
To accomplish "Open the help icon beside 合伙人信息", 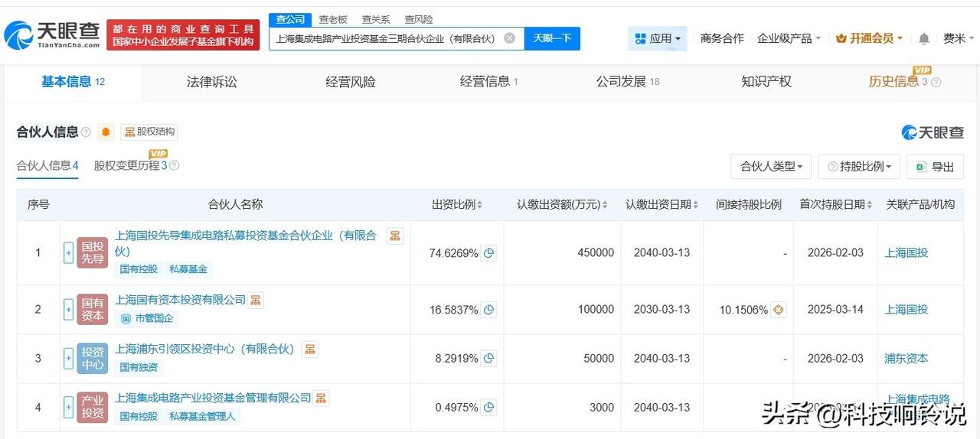I will pos(86,132).
